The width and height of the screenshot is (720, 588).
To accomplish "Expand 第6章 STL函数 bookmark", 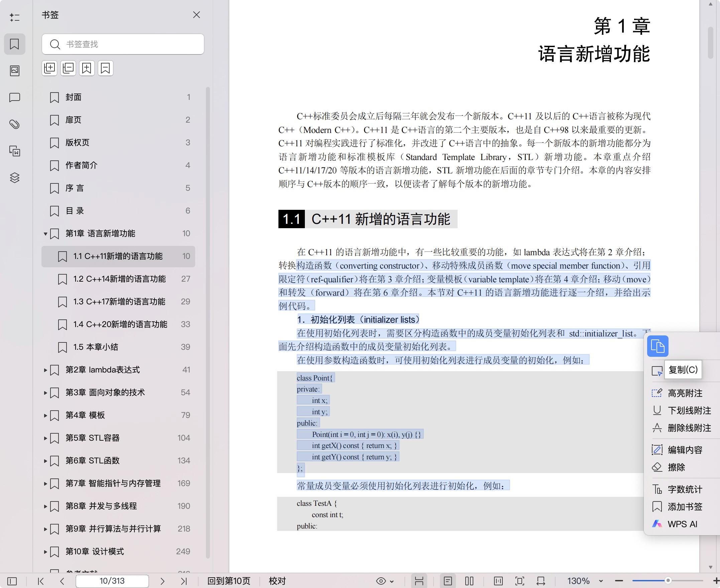I will coord(45,461).
